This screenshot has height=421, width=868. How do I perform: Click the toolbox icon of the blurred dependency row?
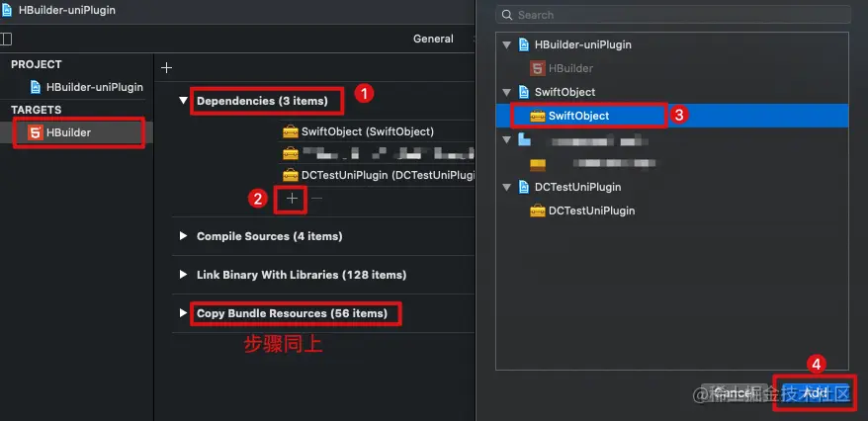290,153
